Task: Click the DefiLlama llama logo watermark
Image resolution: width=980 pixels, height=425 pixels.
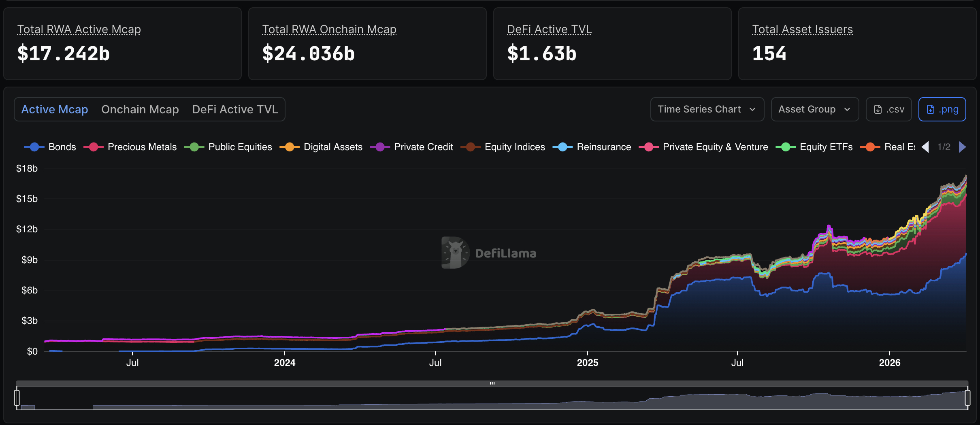Action: (x=454, y=253)
